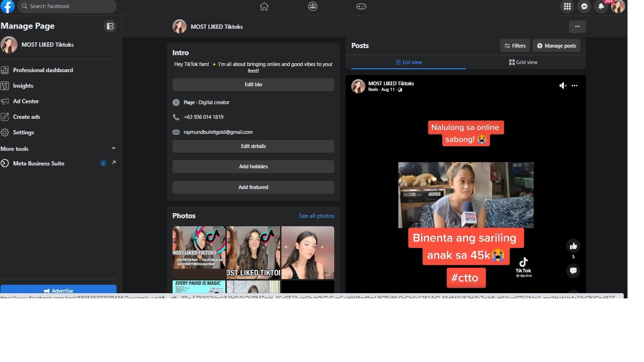
Task: Click the Add hobbies button
Action: click(253, 166)
